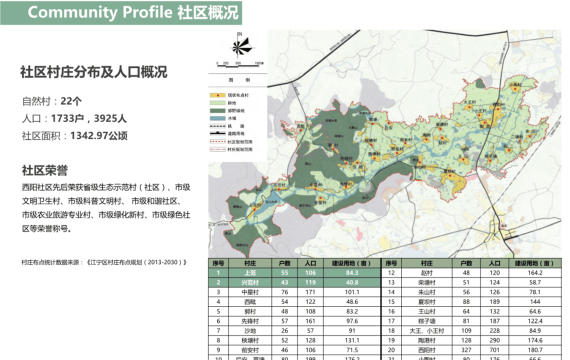This screenshot has height=360, width=570.
Task: Click the 大王、小王村 cell in row 18
Action: pos(427,331)
